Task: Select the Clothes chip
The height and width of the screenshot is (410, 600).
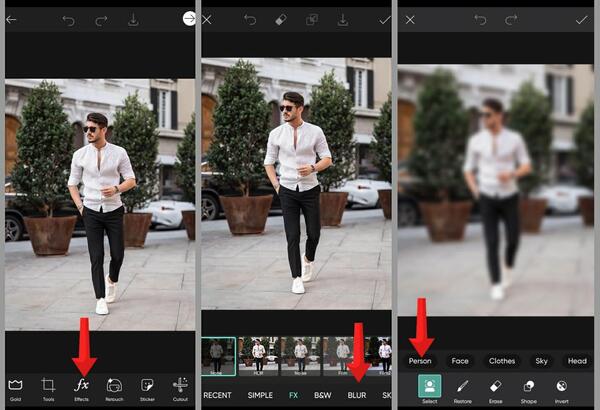Action: pyautogui.click(x=502, y=361)
